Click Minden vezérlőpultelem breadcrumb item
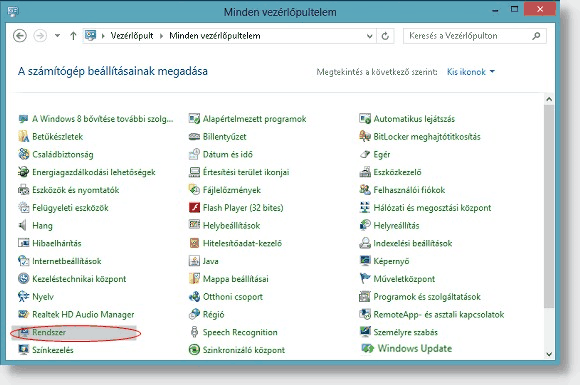This screenshot has height=385, width=580. 215,36
